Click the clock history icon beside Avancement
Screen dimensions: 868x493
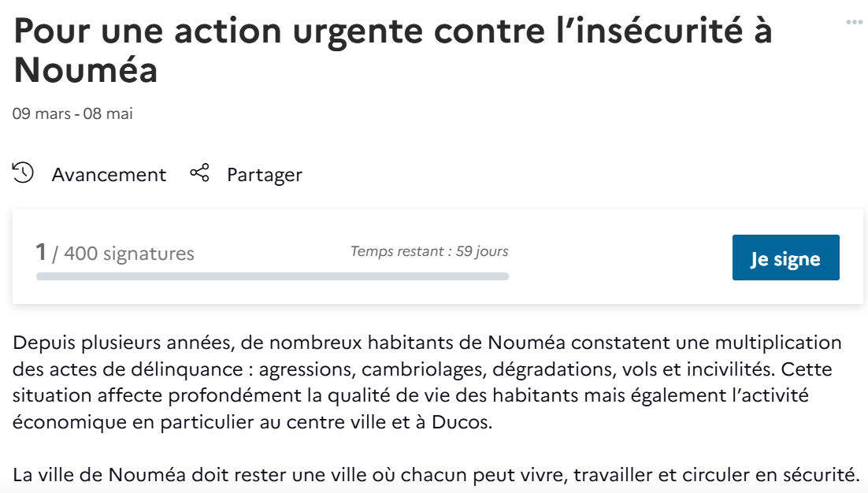24,173
